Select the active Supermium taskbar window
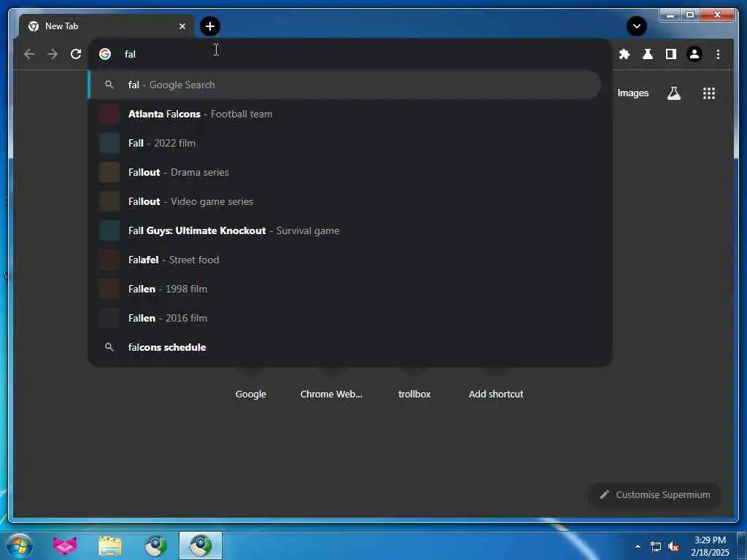747x560 pixels. click(x=201, y=545)
